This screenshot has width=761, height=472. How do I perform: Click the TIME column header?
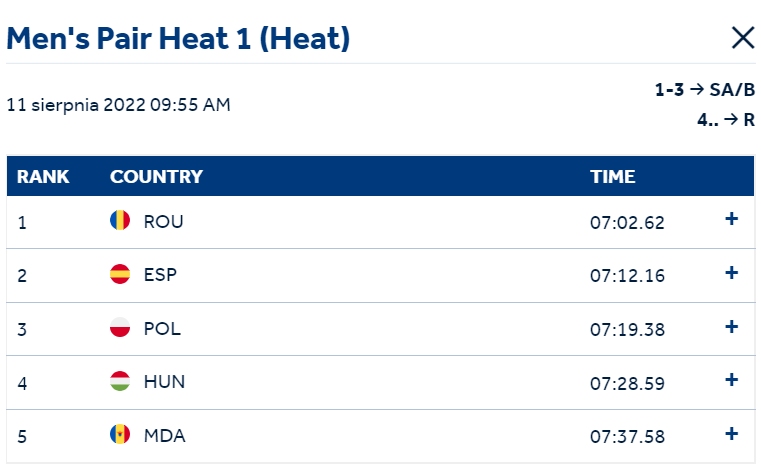(612, 177)
